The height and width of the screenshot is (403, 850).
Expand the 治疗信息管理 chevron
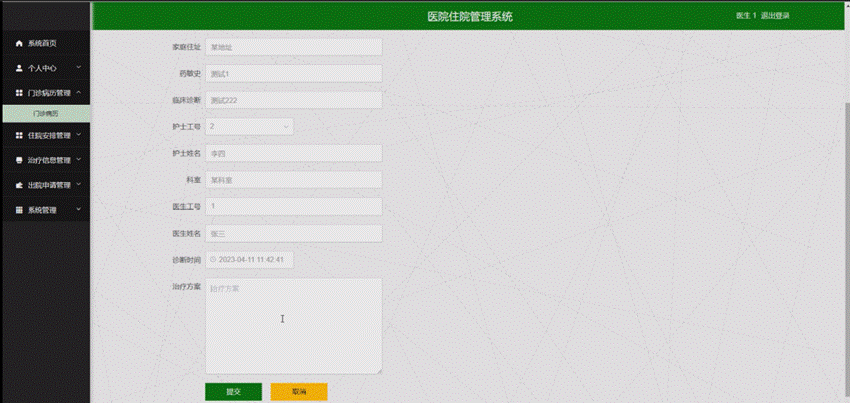79,159
